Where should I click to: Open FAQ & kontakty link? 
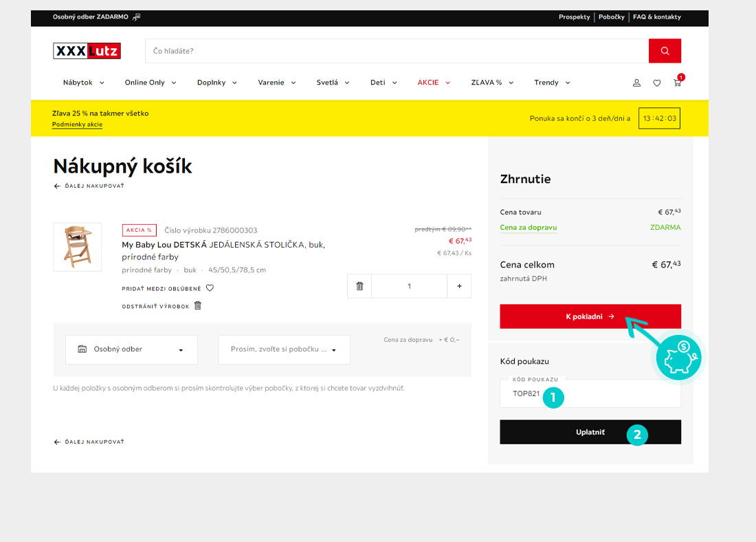[656, 17]
